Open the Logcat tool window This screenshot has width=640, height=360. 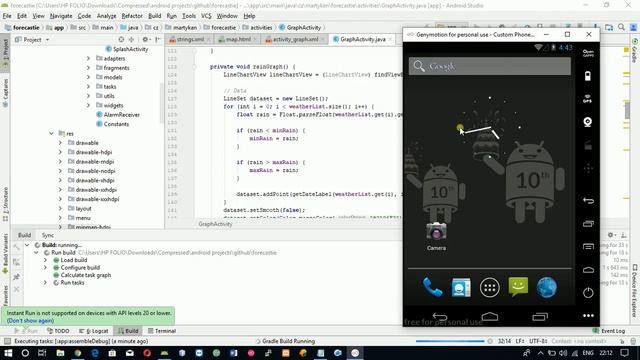(94, 331)
